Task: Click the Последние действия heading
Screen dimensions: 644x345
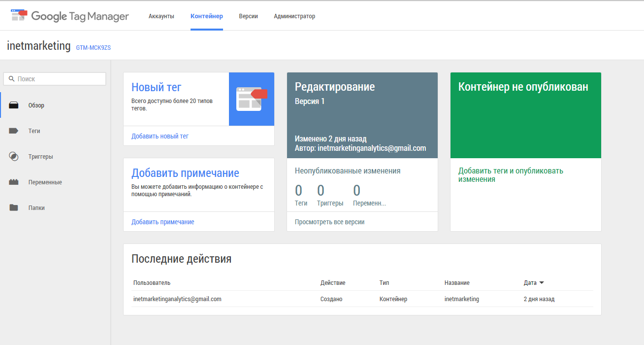Action: [x=181, y=259]
